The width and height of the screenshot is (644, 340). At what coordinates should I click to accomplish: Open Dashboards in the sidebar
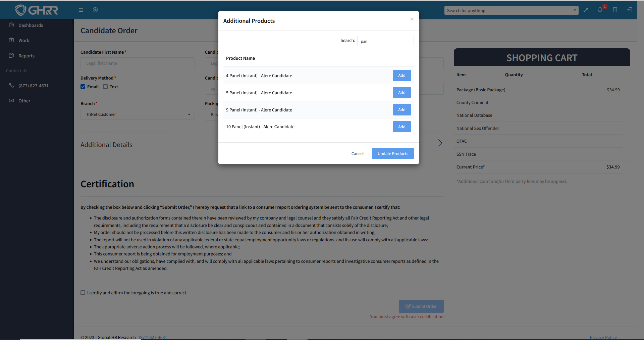31,25
